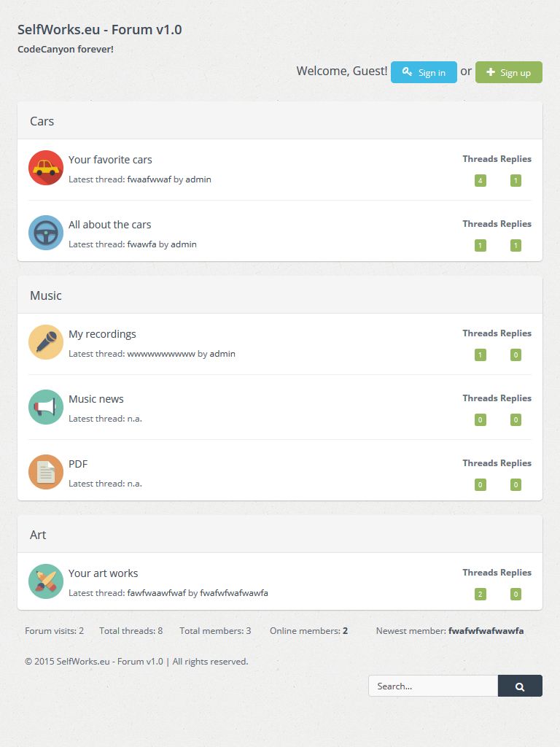
Task: Open the My recordings forum
Action: point(102,334)
